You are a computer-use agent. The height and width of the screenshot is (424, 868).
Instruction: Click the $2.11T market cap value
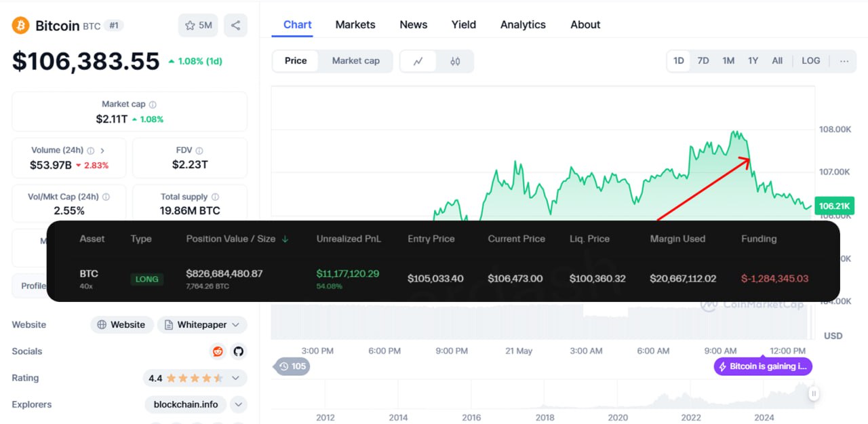click(112, 119)
